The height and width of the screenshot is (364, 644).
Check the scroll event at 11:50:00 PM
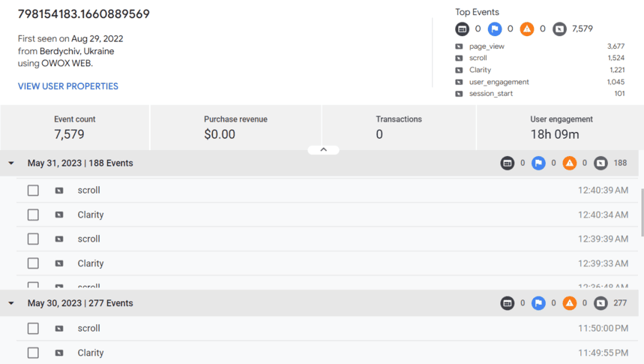point(33,328)
